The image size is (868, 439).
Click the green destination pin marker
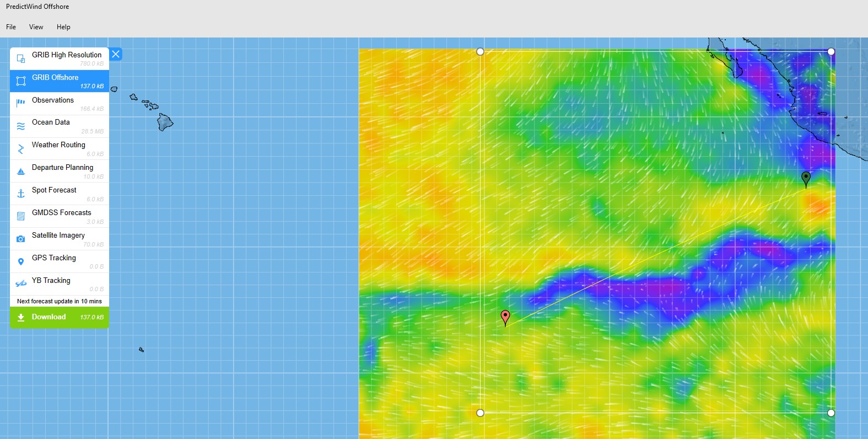click(x=806, y=178)
